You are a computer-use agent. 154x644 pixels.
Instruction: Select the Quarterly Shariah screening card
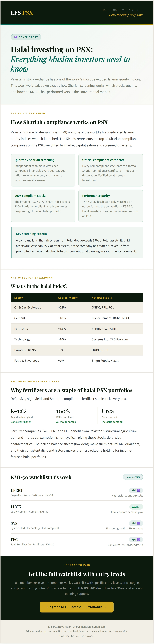[43, 170]
